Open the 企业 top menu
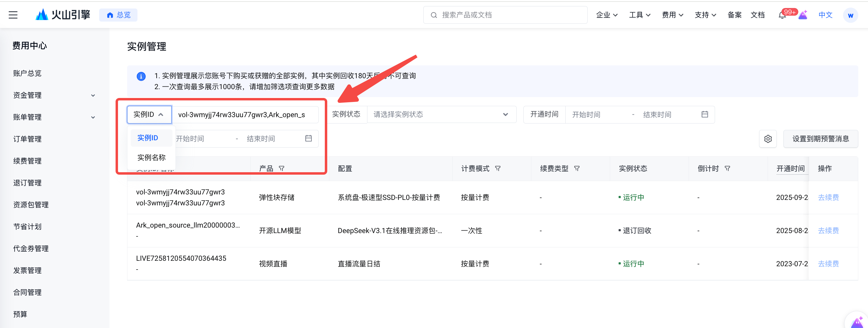 (606, 15)
